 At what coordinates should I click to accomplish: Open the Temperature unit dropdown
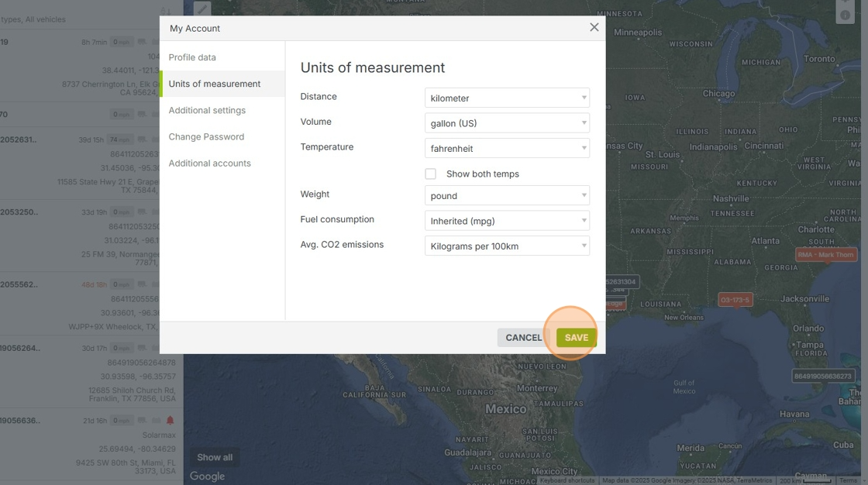507,149
